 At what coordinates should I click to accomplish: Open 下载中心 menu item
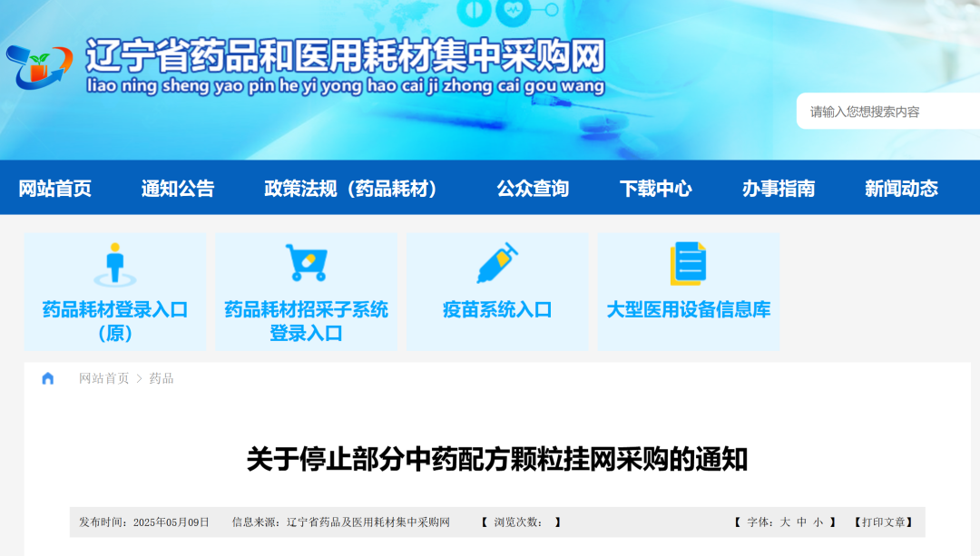click(x=656, y=188)
